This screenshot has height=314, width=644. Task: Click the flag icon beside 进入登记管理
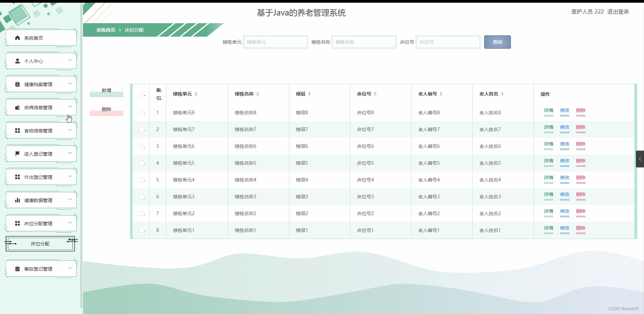click(17, 154)
